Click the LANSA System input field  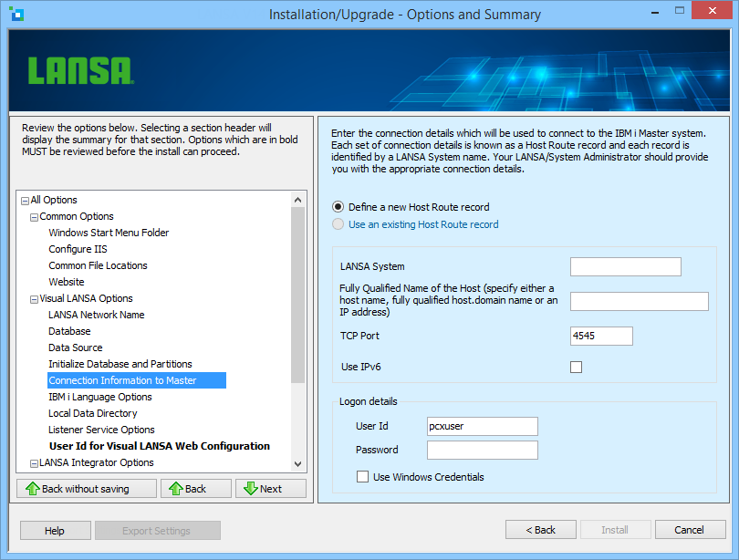[x=626, y=266]
